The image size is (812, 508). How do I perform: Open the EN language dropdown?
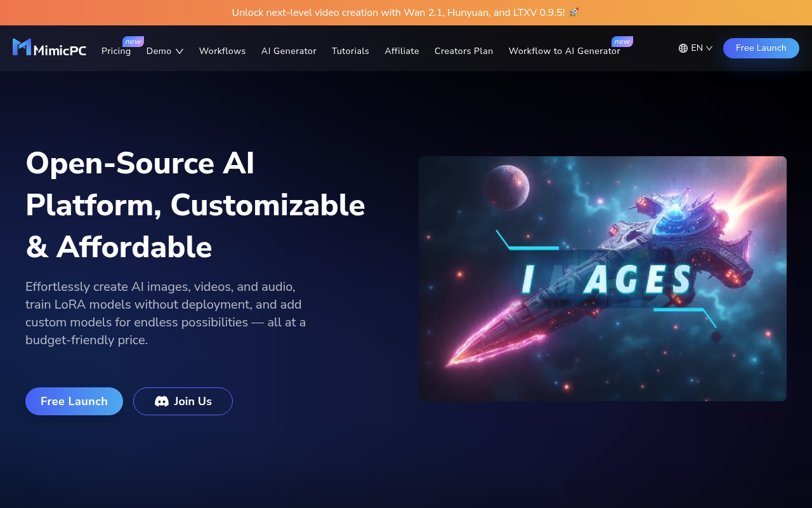[696, 48]
